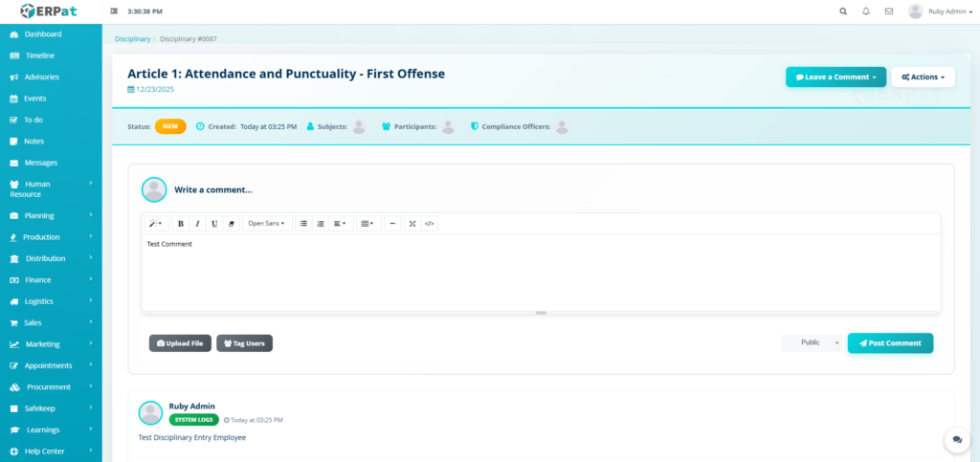Click Ruby Admin name in log entry
This screenshot has width=980, height=462.
(191, 406)
